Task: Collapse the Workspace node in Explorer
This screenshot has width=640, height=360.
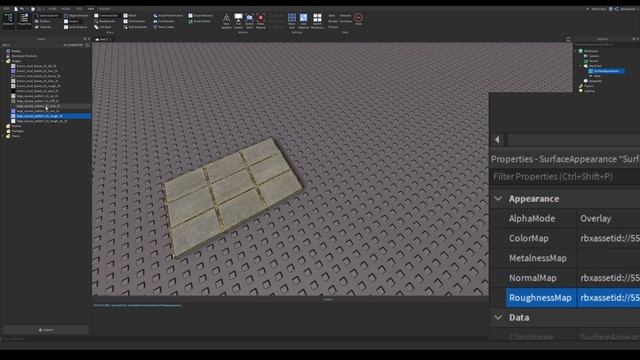Action: point(576,51)
